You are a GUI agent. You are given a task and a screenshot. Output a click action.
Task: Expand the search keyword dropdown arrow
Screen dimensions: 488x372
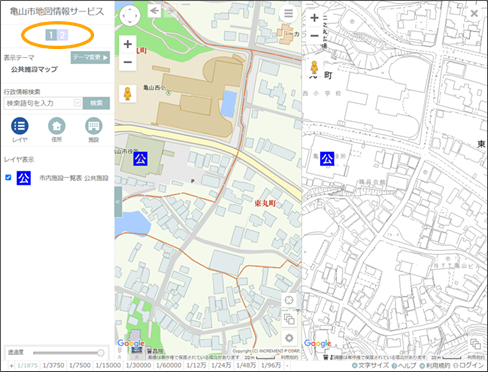(x=77, y=103)
